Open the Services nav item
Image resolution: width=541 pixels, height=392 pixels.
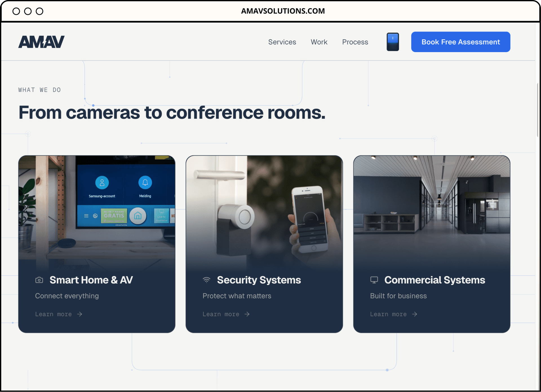pyautogui.click(x=282, y=42)
